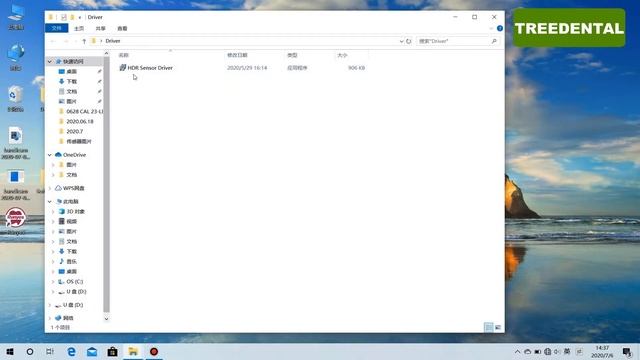Expand the 图片 folder under OneDrive
This screenshot has width=640, height=360.
(x=53, y=165)
